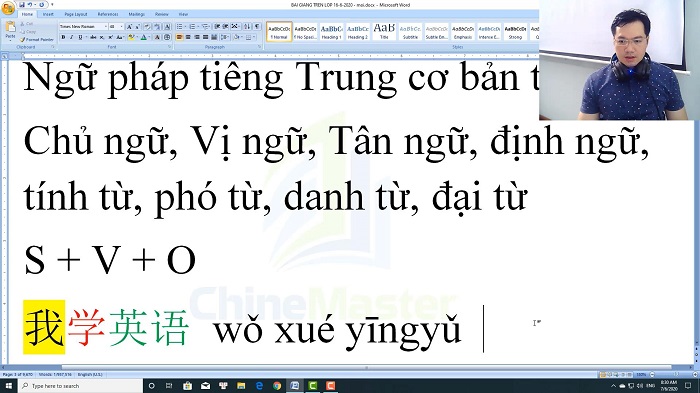Align text left
This screenshot has width=700, height=393.
(x=179, y=37)
